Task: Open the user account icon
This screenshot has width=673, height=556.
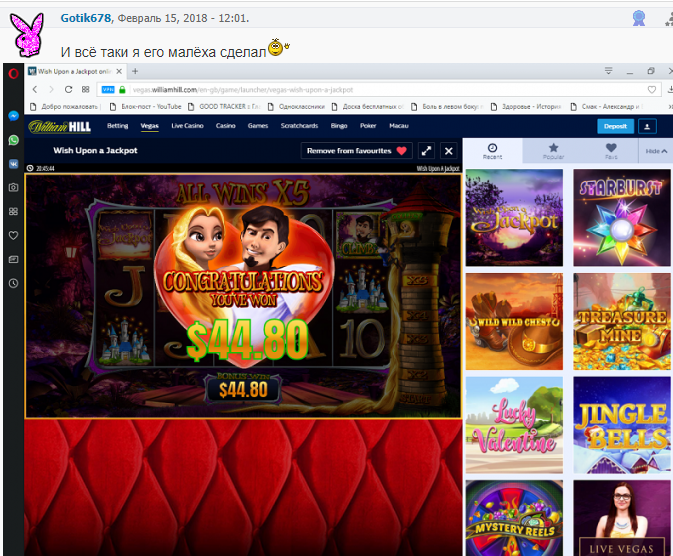Action: click(x=647, y=126)
